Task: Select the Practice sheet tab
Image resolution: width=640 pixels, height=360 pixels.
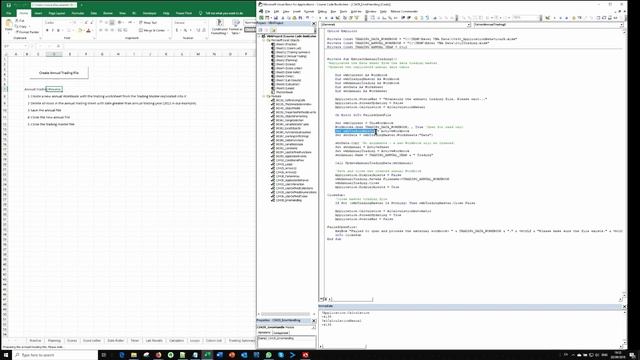Action: (35, 340)
